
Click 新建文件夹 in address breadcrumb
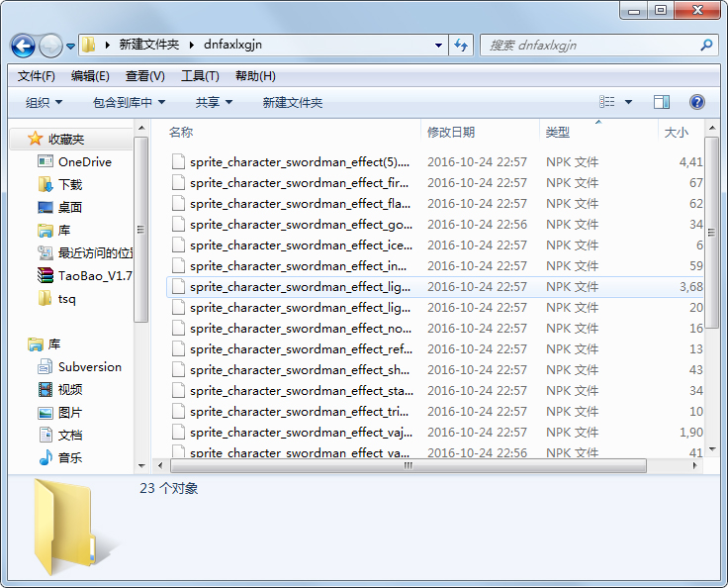click(149, 45)
